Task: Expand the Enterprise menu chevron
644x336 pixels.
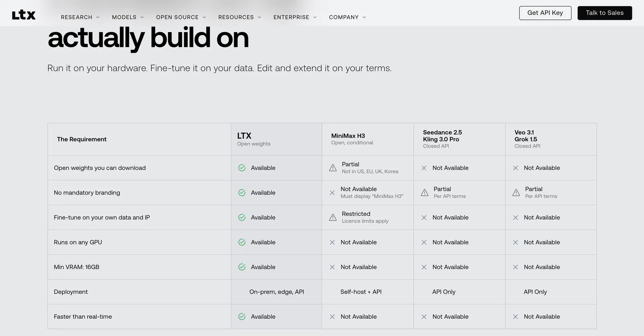Action: point(315,17)
